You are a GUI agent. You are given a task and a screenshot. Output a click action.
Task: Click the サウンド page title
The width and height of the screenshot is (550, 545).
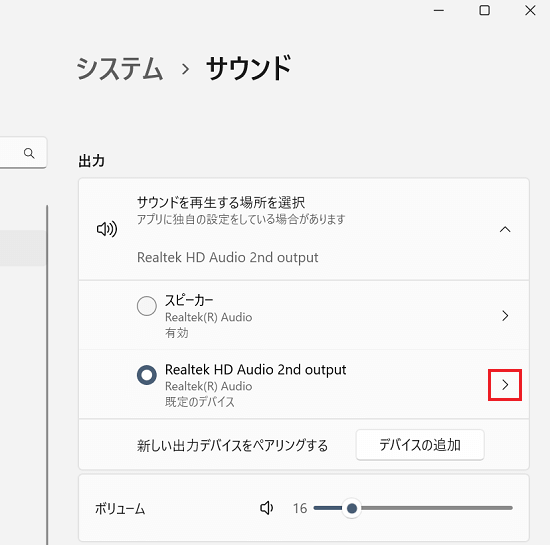pyautogui.click(x=248, y=68)
